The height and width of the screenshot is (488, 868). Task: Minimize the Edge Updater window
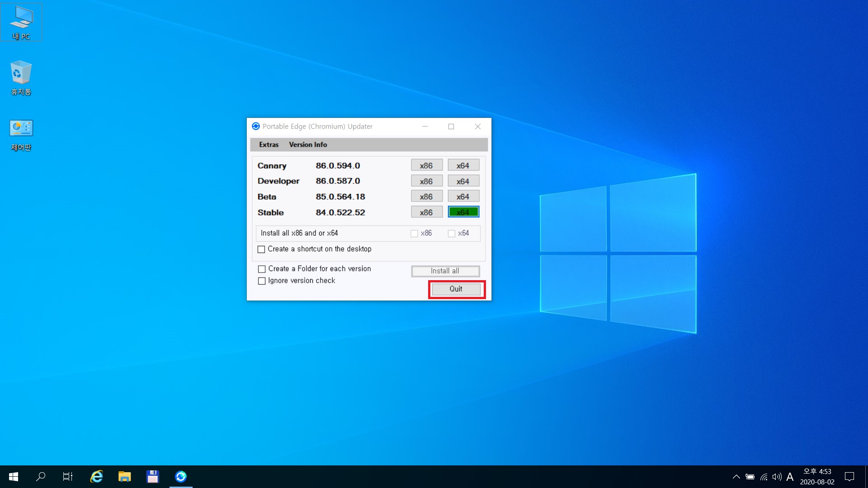425,127
